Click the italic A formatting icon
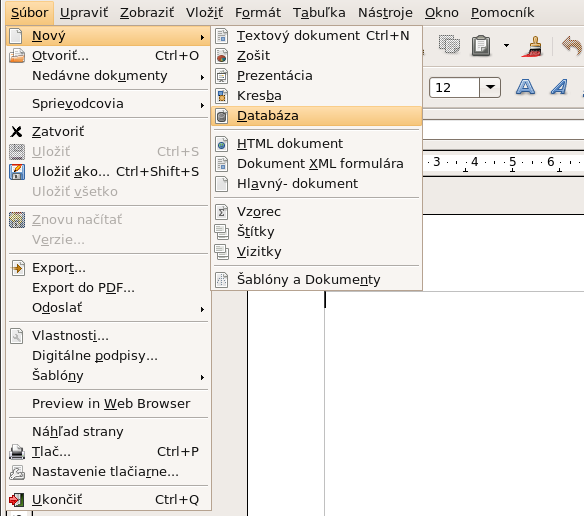Screen dimensions: 584x516 click(559, 87)
